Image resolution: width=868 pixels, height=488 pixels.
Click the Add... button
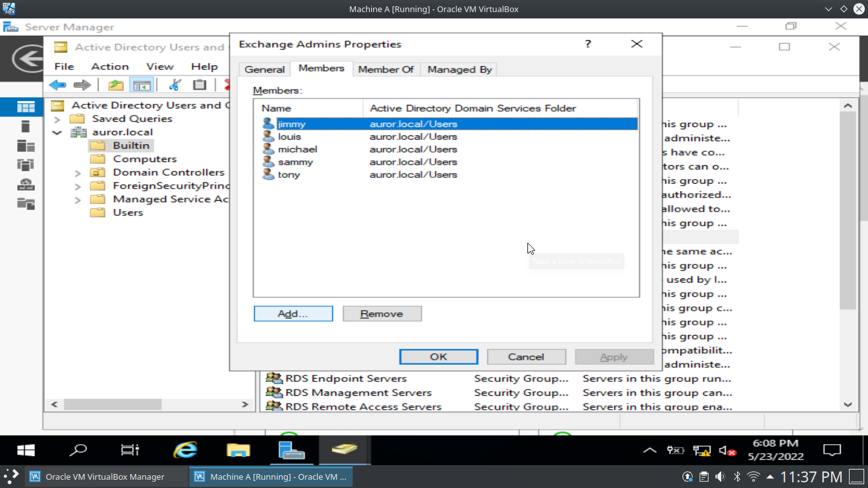(293, 314)
